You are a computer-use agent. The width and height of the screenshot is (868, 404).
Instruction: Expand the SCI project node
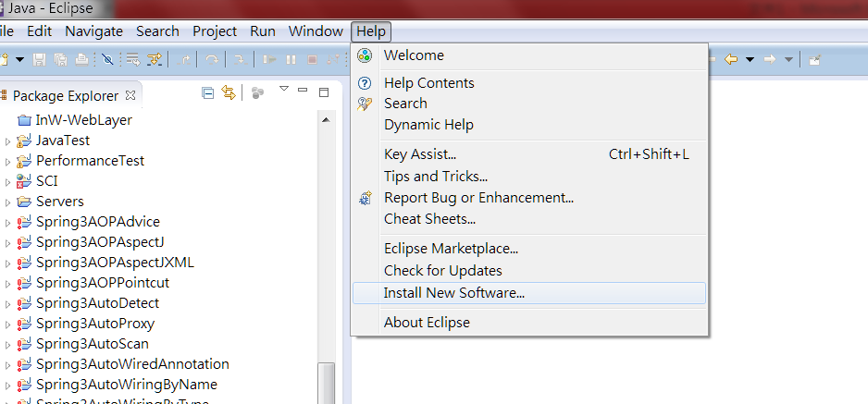pos(7,182)
